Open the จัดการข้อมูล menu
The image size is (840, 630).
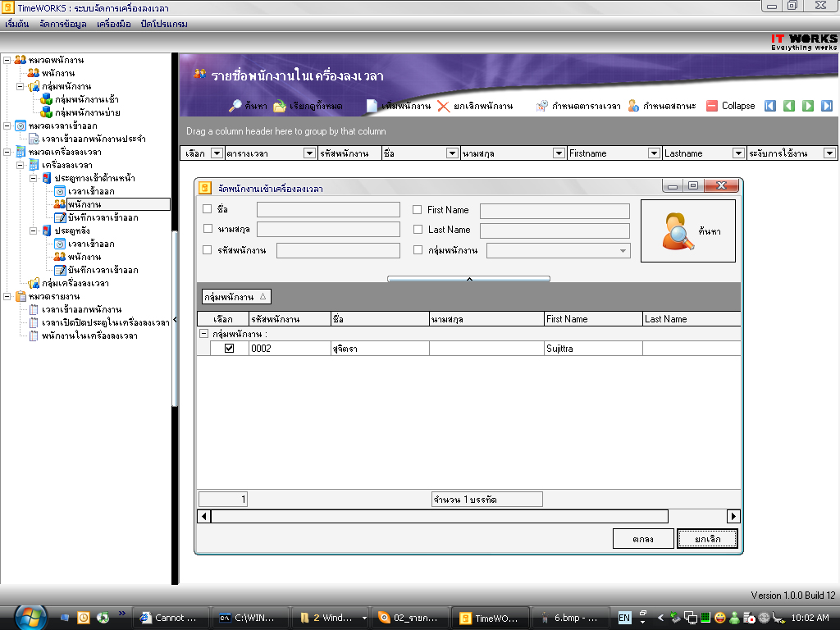point(62,24)
